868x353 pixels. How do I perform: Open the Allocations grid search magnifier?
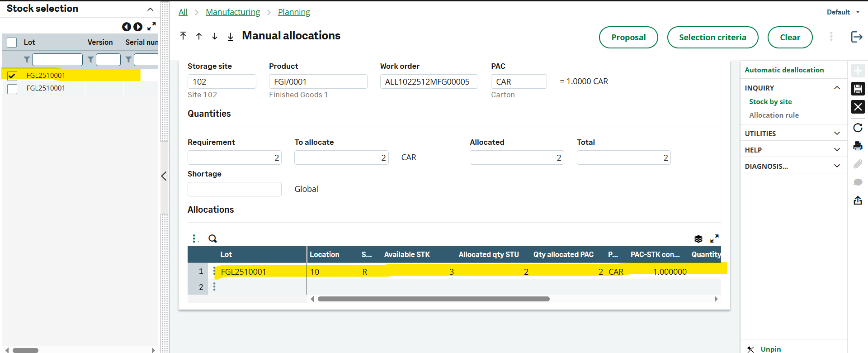[212, 239]
